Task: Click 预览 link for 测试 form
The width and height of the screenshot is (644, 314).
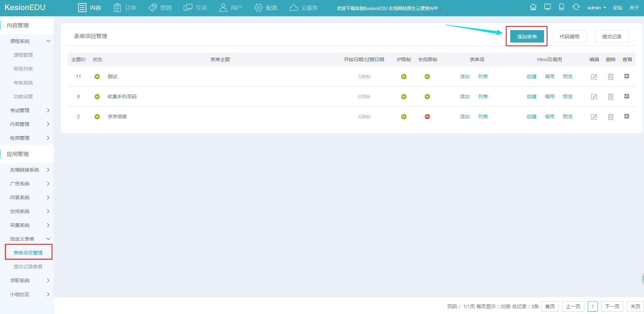Action: [567, 76]
